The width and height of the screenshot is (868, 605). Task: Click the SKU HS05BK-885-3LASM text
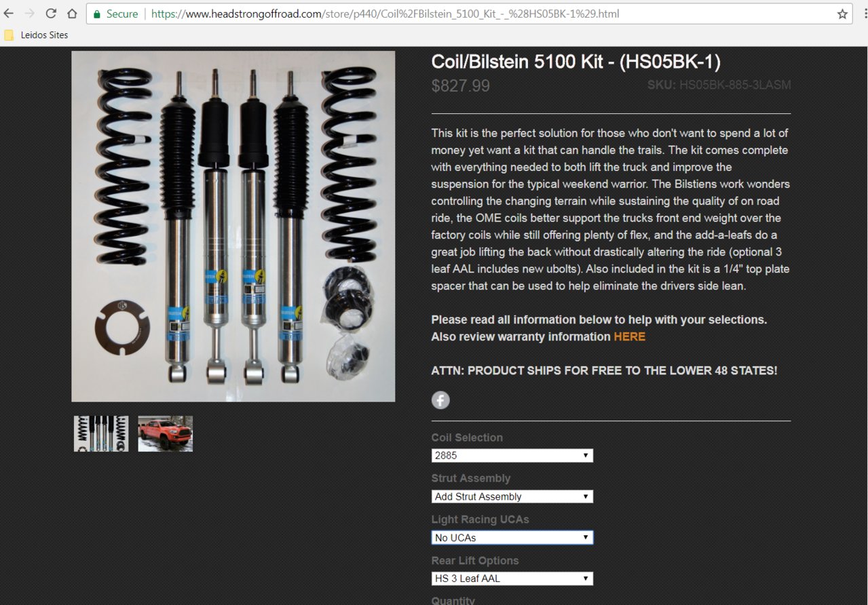click(x=719, y=85)
